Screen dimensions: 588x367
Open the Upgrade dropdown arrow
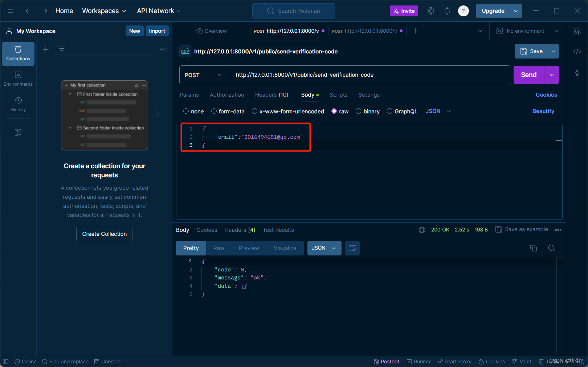516,11
